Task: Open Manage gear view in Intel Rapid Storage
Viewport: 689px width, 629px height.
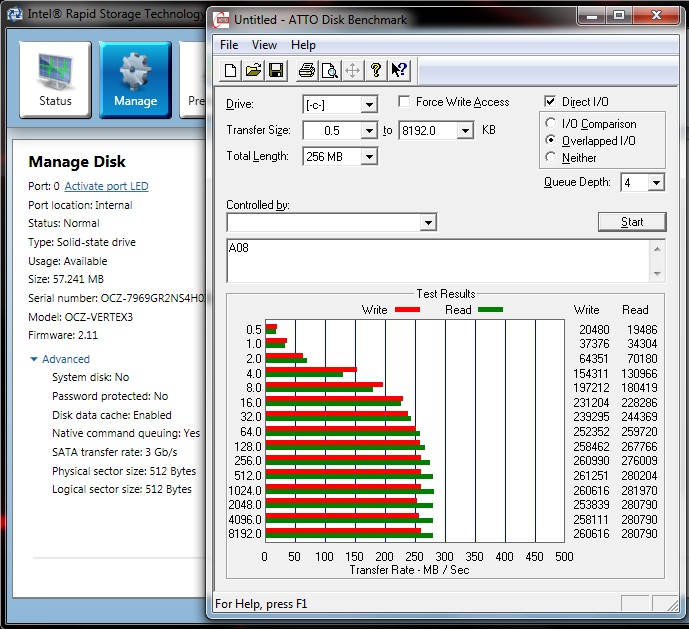Action: (x=135, y=80)
